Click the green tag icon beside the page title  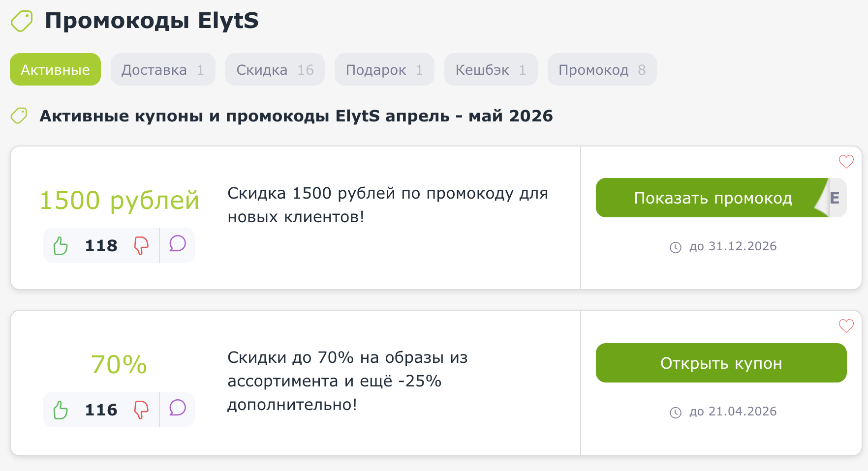(x=22, y=21)
